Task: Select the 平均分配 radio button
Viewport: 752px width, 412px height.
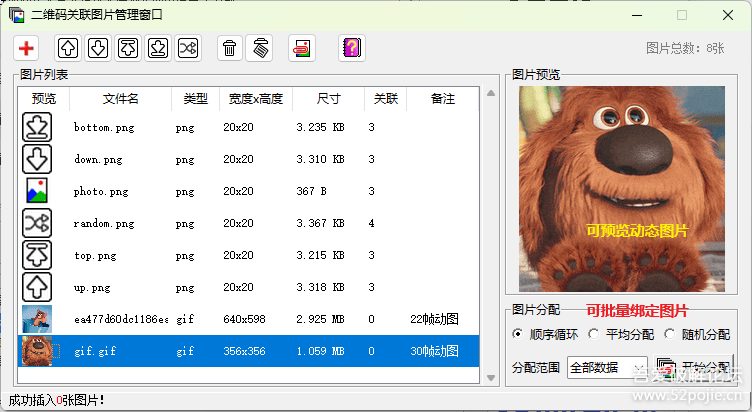Action: coord(594,334)
